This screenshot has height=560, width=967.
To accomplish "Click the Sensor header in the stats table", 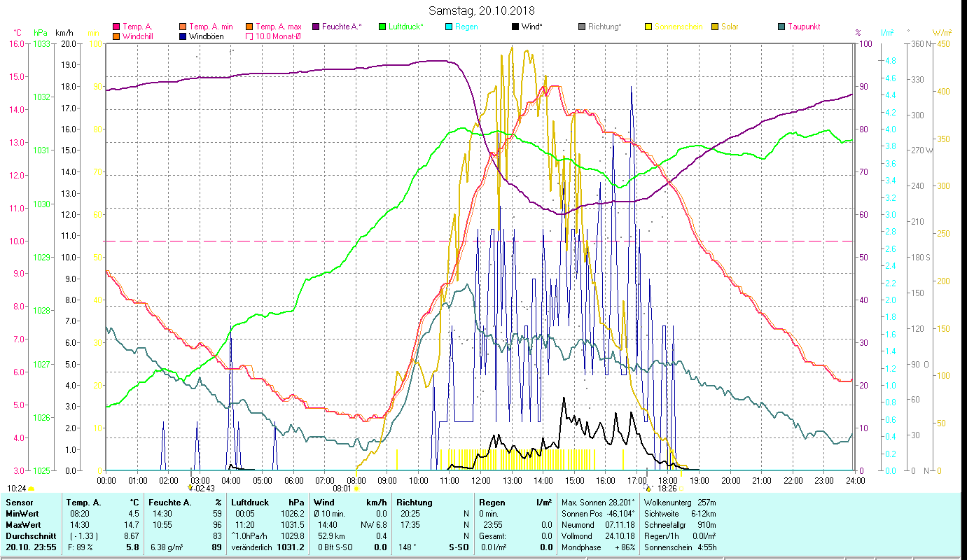I will click(x=19, y=503).
